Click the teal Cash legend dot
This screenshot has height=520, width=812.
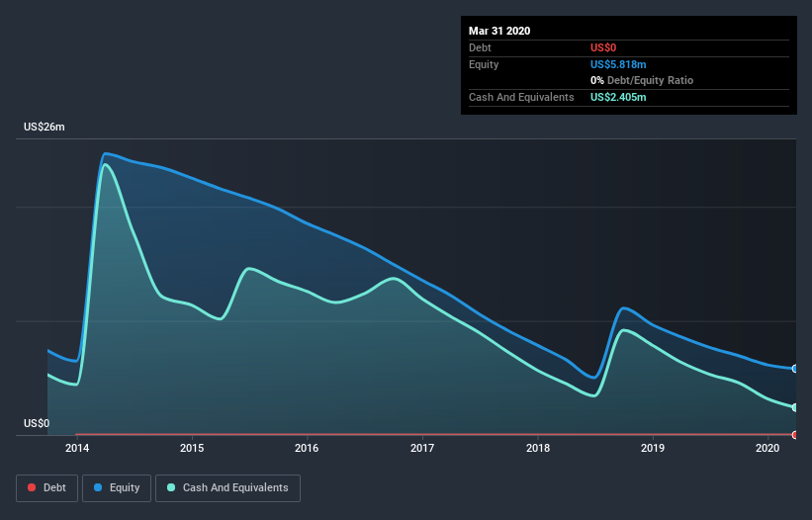[x=171, y=487]
